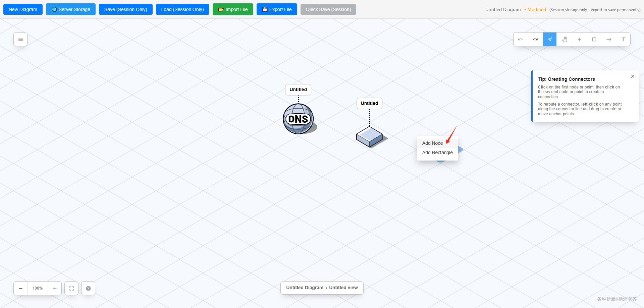
Task: Click the orange Modified status text
Action: [x=536, y=9]
